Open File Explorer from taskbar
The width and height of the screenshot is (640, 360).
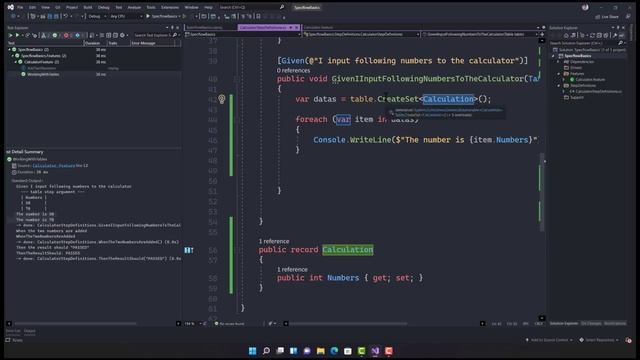click(320, 351)
